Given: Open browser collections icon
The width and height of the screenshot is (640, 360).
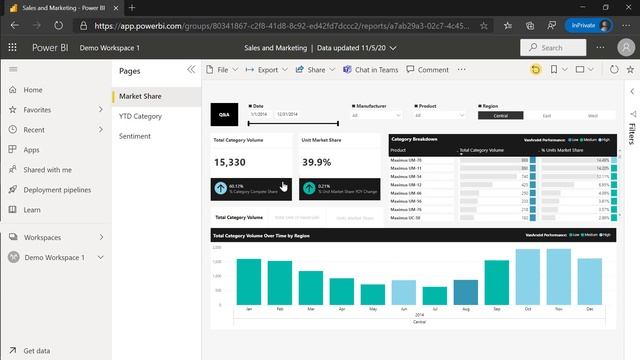Looking at the screenshot, I should coord(530,26).
